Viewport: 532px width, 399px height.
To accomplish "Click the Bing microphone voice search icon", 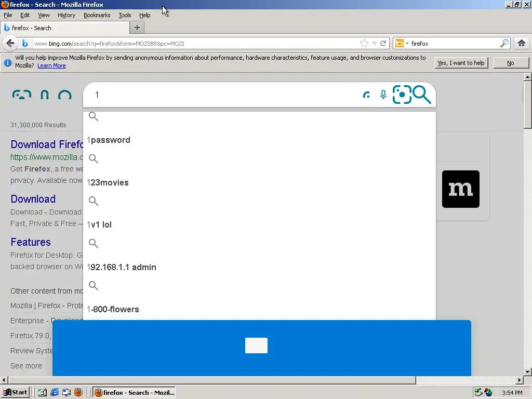I will point(383,95).
